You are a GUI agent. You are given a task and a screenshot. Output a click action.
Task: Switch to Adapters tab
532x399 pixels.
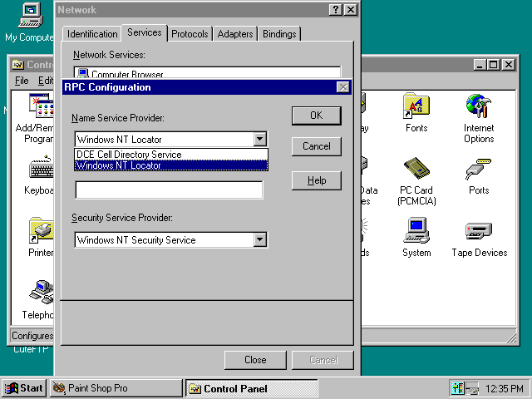point(235,34)
